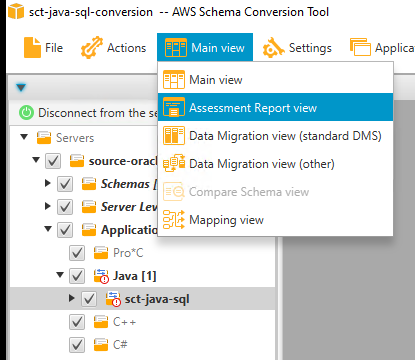Click the Applications windows icon
415x360 pixels.
coord(360,47)
